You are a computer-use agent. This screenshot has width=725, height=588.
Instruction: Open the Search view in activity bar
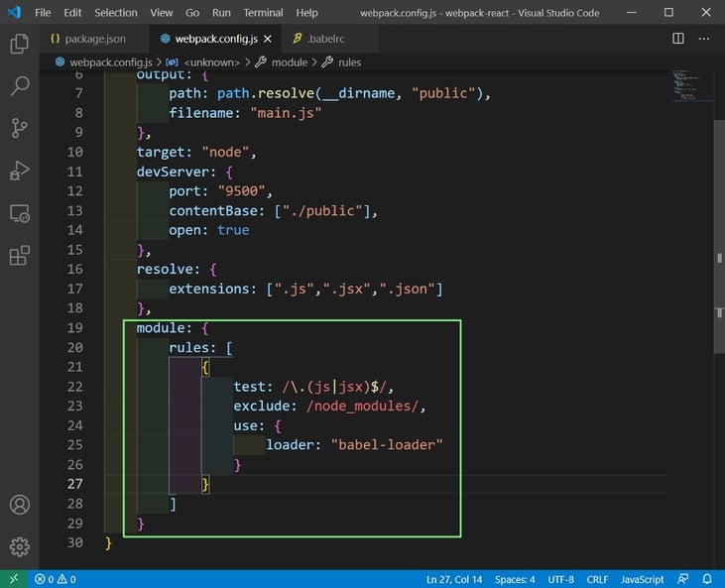[x=20, y=86]
